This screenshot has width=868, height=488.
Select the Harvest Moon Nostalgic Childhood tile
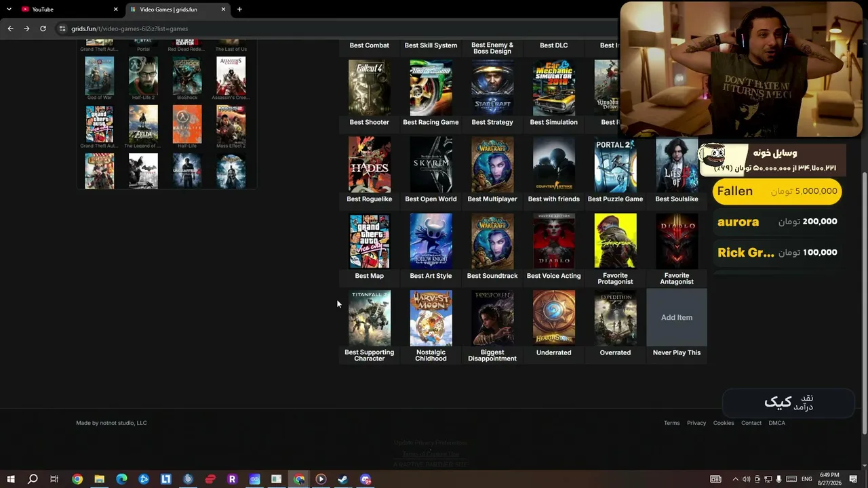(x=431, y=318)
